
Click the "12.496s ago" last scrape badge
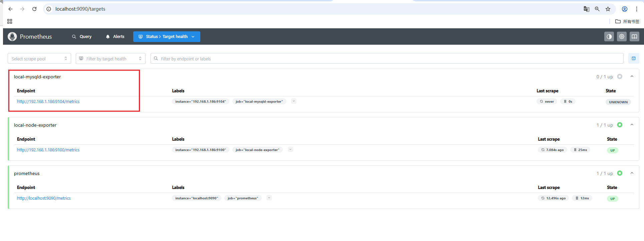coord(554,198)
